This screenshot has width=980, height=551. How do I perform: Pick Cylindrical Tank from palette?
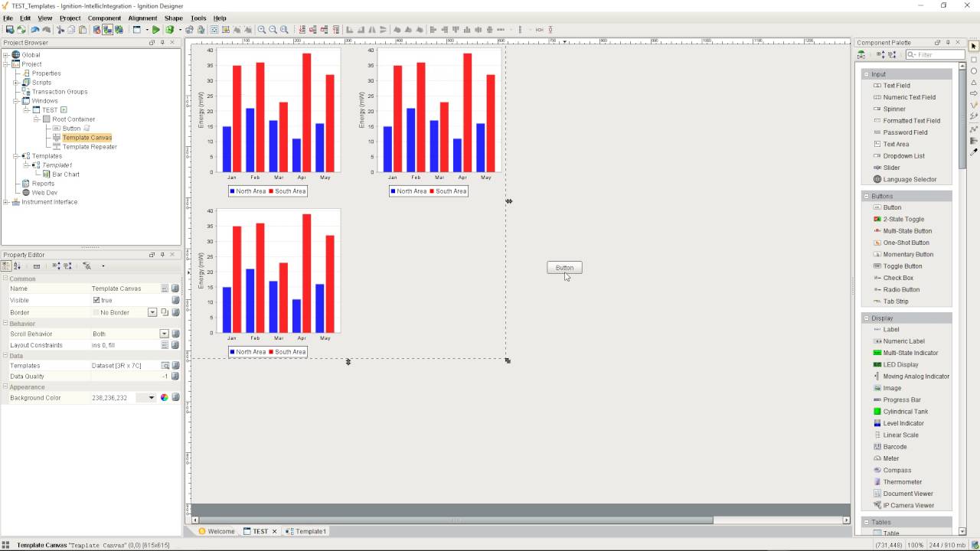pyautogui.click(x=905, y=412)
